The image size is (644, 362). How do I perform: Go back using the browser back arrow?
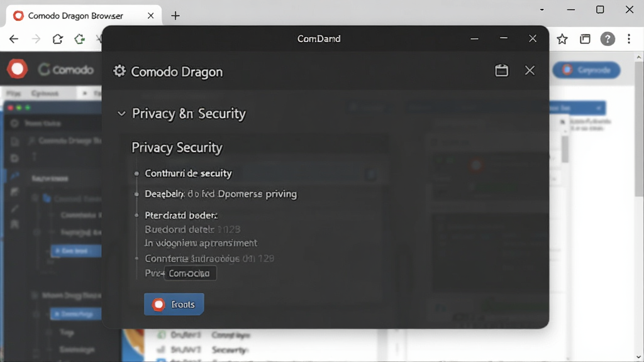click(14, 39)
